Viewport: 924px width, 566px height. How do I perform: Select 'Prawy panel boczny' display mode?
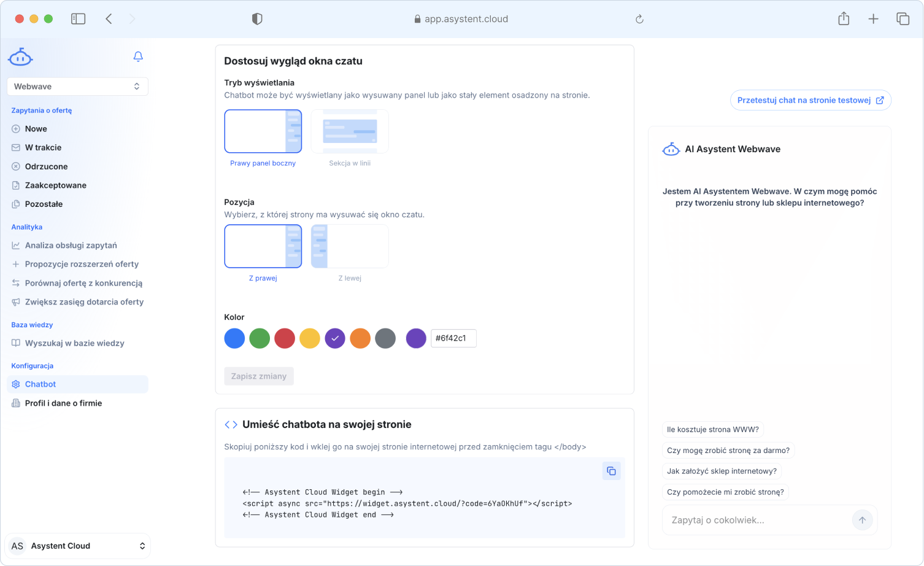tap(263, 131)
